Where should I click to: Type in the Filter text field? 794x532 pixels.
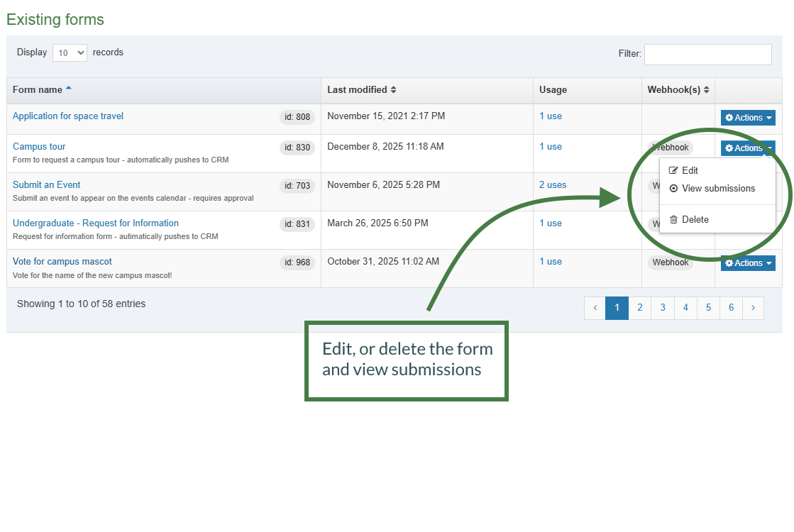pos(707,55)
